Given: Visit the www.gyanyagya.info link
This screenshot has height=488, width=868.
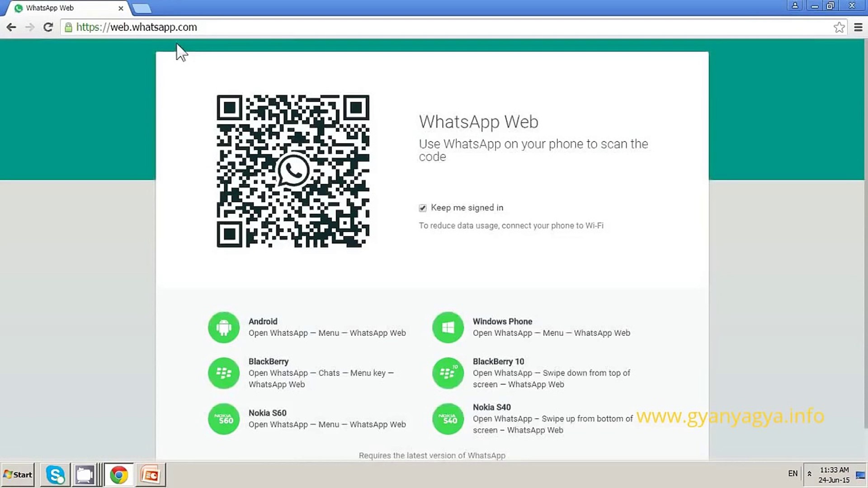Looking at the screenshot, I should pyautogui.click(x=730, y=417).
